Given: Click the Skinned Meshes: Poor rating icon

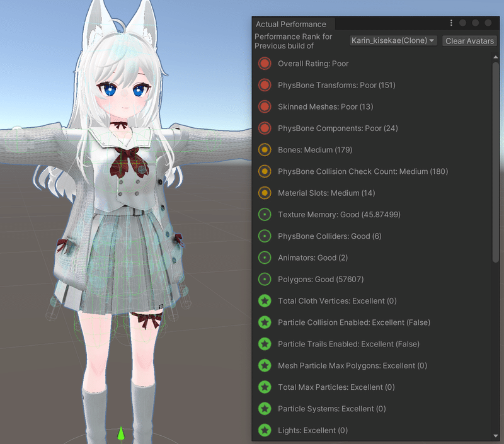Looking at the screenshot, I should [x=265, y=106].
